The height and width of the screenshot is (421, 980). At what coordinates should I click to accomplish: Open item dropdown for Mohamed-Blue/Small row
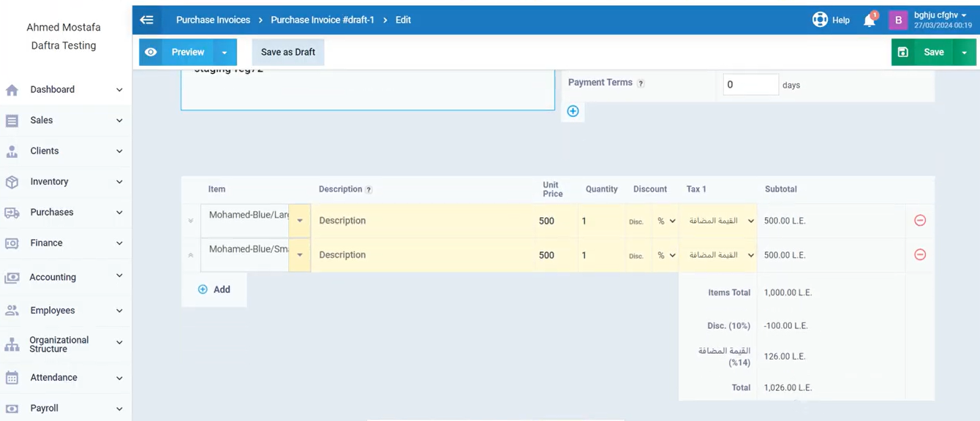coord(300,255)
